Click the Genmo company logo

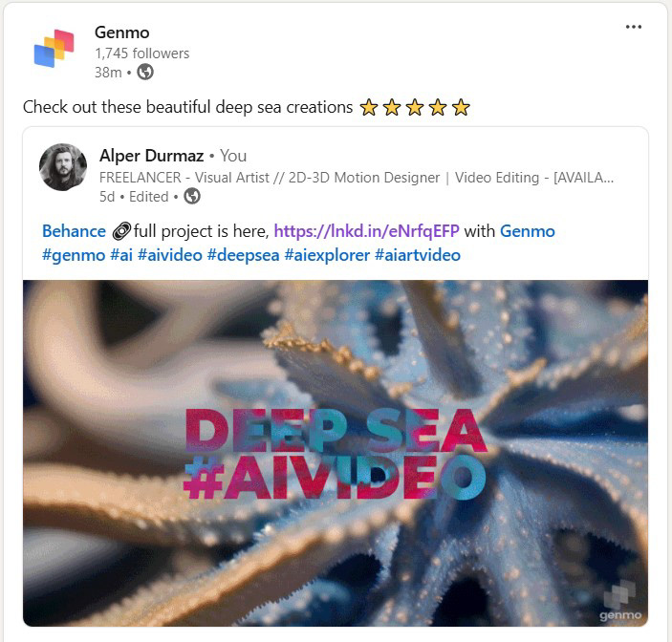click(x=54, y=49)
